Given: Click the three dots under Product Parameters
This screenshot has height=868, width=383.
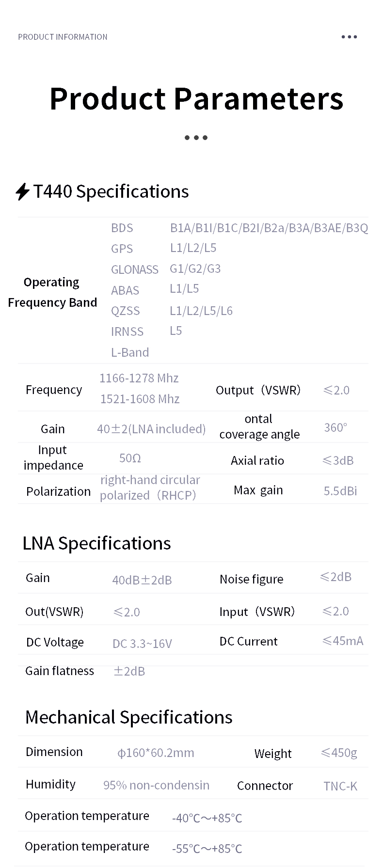Looking at the screenshot, I should pyautogui.click(x=196, y=138).
